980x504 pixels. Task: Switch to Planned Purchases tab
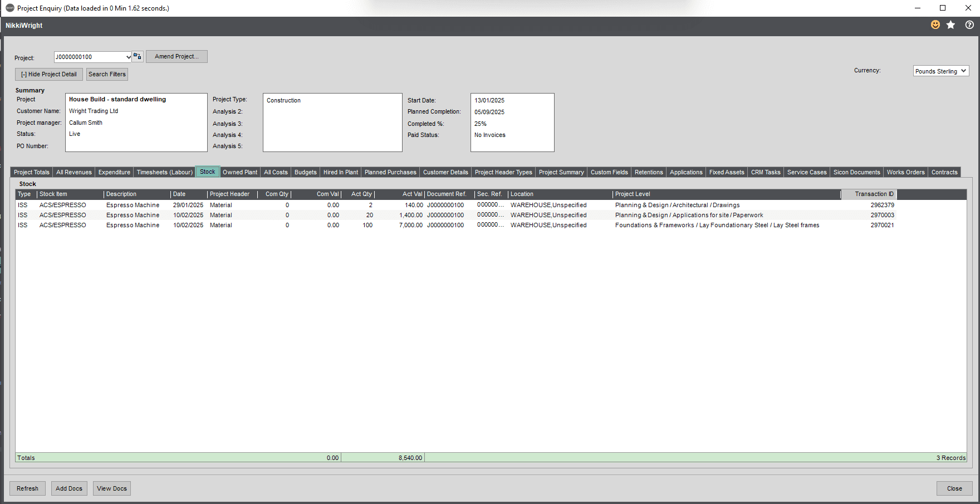click(390, 172)
